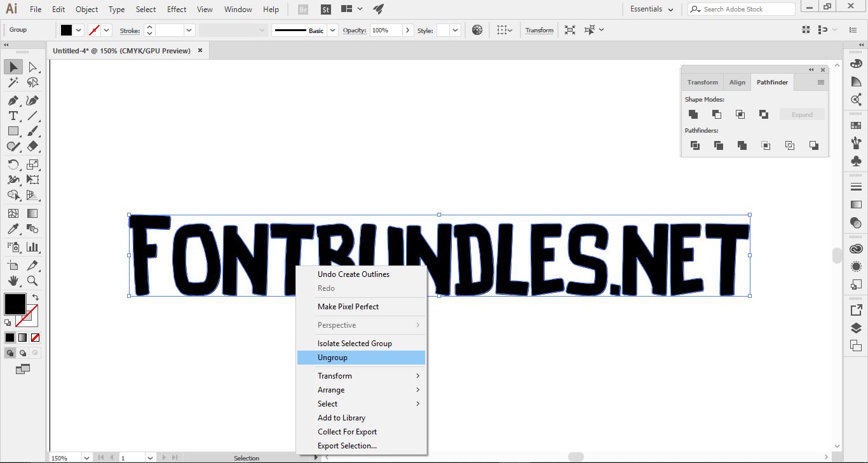
Task: Select the Rotate tool
Action: pyautogui.click(x=12, y=164)
